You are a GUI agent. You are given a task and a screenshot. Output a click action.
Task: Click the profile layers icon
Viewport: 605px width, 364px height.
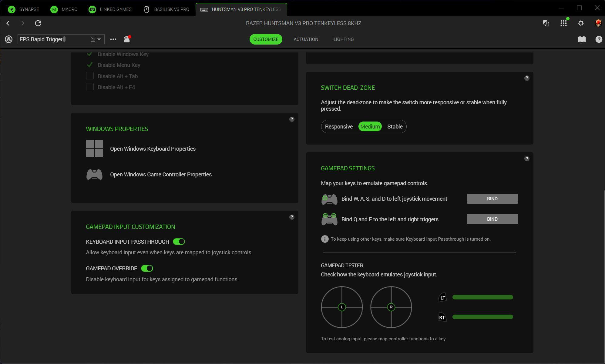click(x=8, y=39)
